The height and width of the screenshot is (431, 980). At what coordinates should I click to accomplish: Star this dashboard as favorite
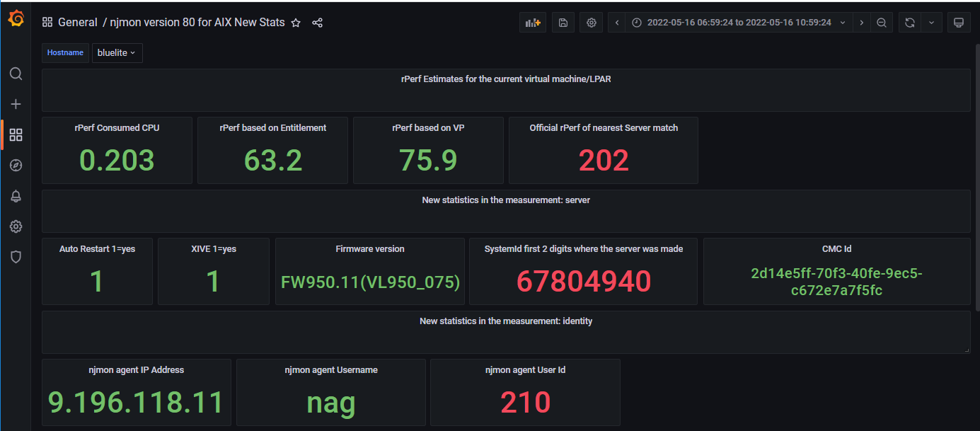(x=296, y=23)
